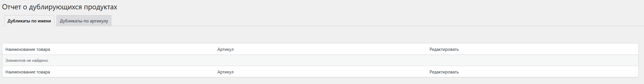Viewport: 644px width, 84px height.
Task: Open the "Дубликаты по имени" tab
Action: tap(29, 21)
